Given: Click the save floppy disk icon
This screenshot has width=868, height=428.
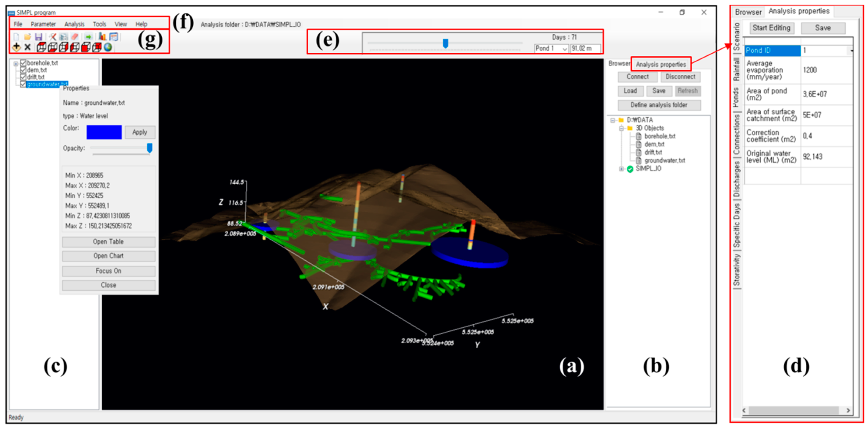Looking at the screenshot, I should (39, 37).
